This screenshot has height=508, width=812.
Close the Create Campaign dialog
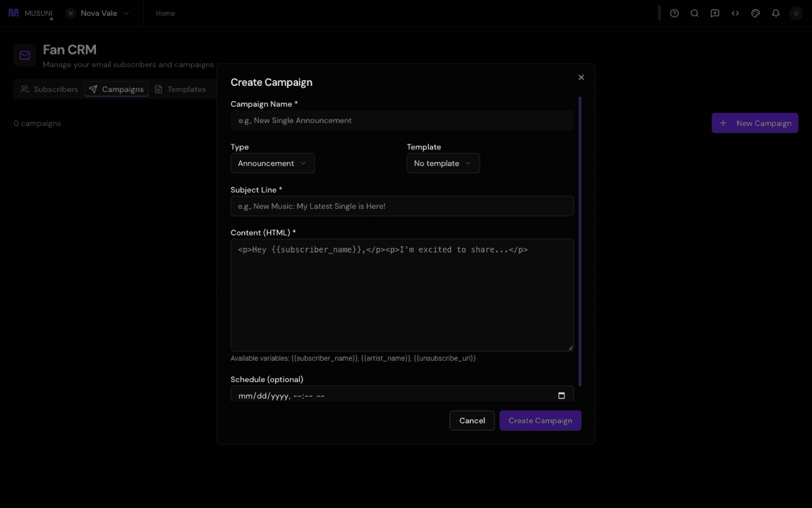click(581, 77)
